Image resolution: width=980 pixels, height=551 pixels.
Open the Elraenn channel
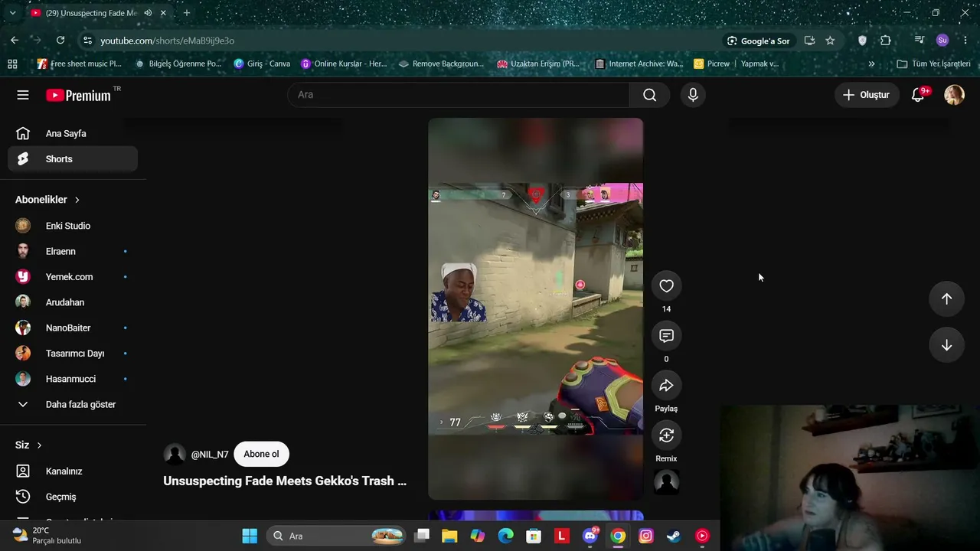[x=73, y=251]
